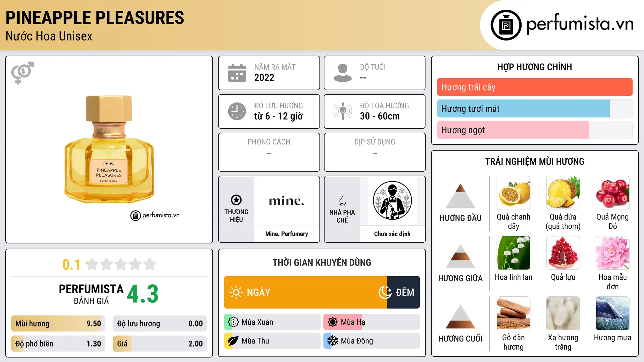Open the Quả lựu pomegranate note image
Image resolution: width=644 pixels, height=362 pixels.
pos(563,253)
